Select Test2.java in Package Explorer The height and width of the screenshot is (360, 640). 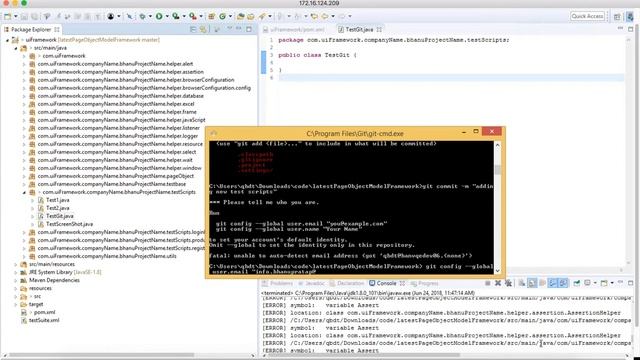point(58,208)
